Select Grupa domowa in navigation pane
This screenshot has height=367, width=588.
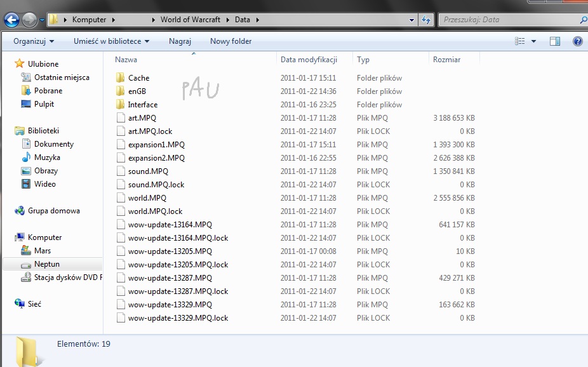click(x=53, y=211)
